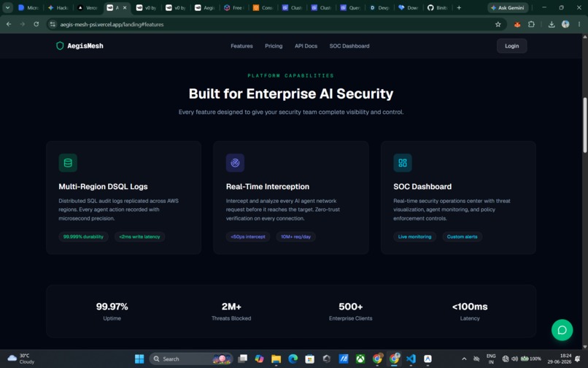Switch to the Free tab
This screenshot has height=368, width=588.
[x=233, y=7]
